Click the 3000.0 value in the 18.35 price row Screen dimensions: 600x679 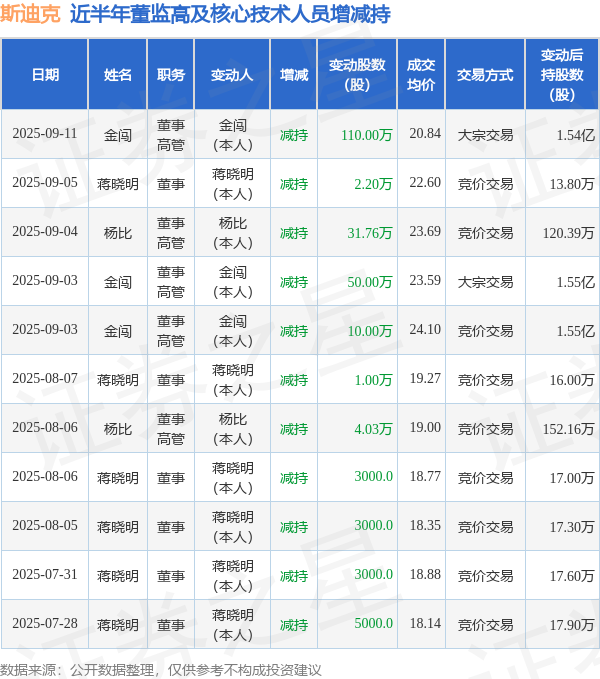[x=374, y=525]
